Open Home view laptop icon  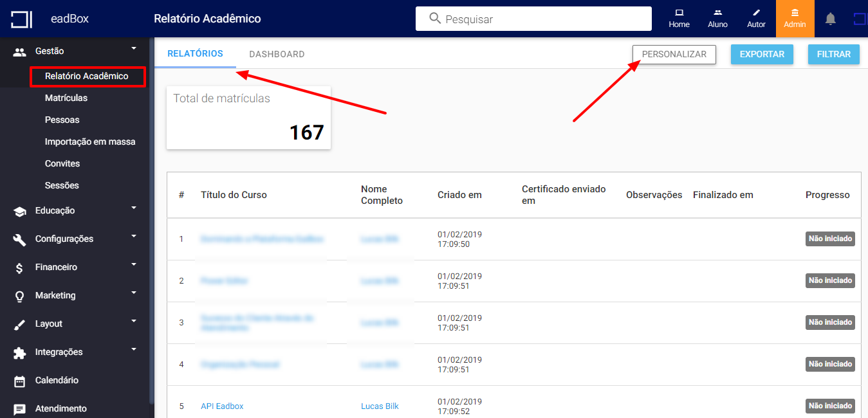point(679,12)
